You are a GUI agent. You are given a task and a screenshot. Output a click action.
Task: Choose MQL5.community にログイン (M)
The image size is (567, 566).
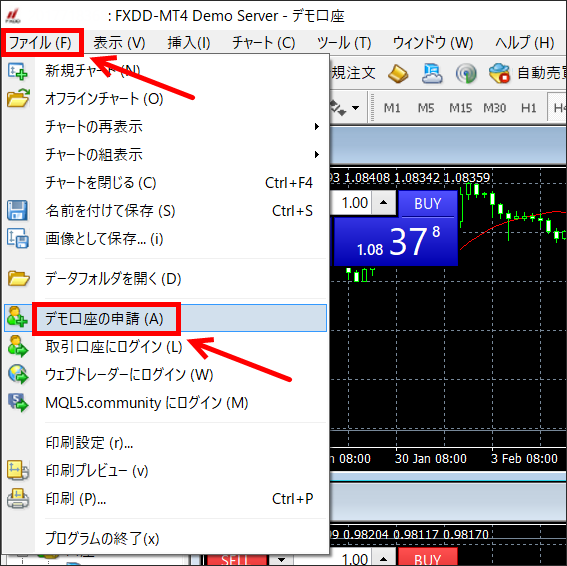(x=165, y=403)
